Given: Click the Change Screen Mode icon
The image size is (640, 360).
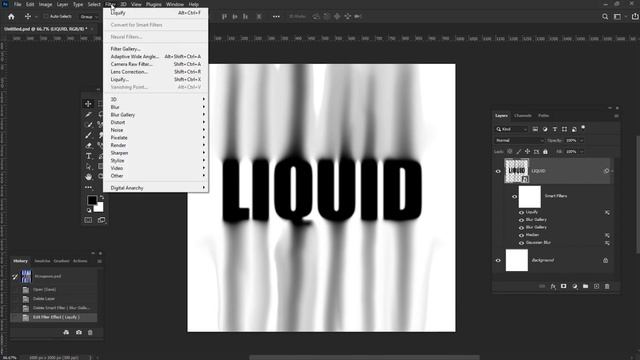Looking at the screenshot, I should 101,220.
